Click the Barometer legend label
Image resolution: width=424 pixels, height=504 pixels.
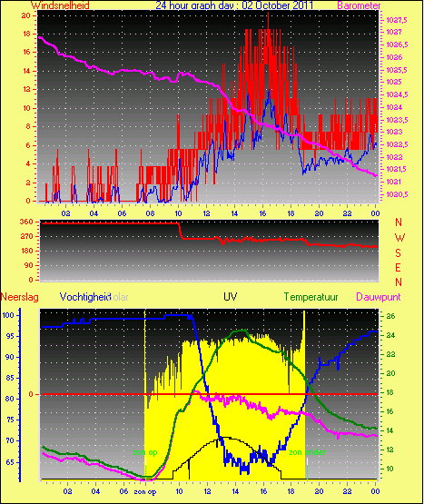359,5
